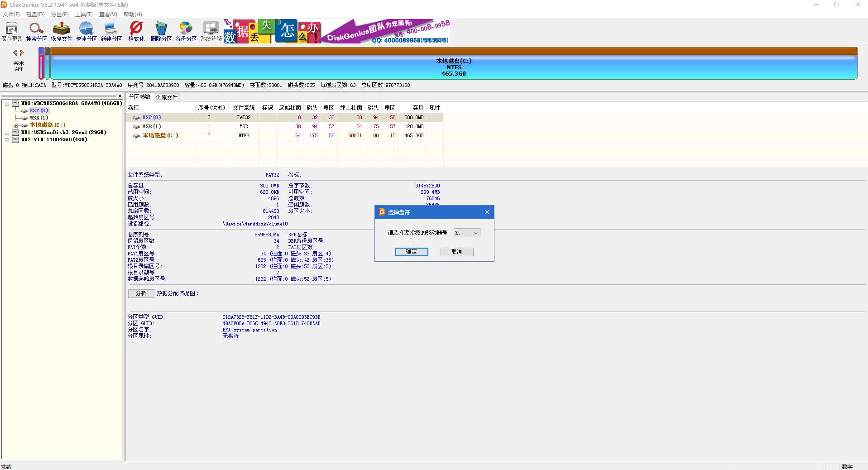Click the 文件系统 column header

[244, 108]
